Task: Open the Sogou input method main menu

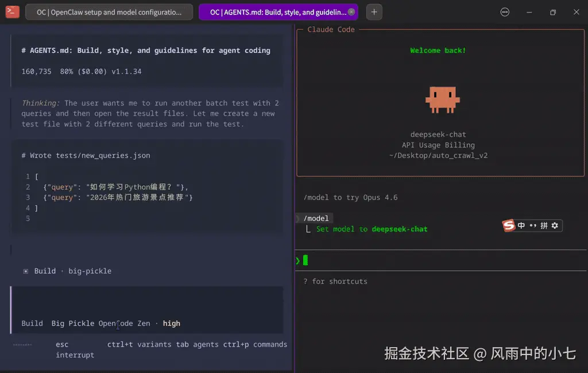Action: [x=509, y=225]
